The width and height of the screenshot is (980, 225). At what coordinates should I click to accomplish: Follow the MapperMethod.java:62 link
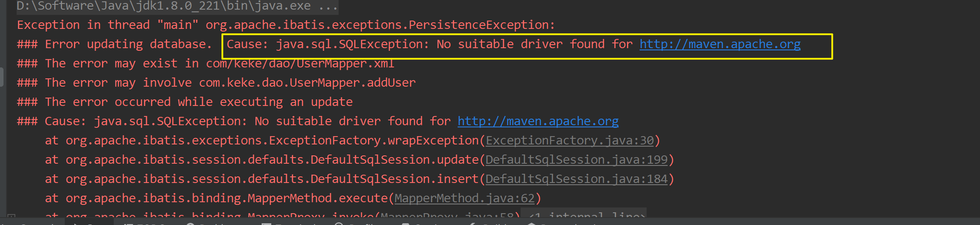(464, 198)
